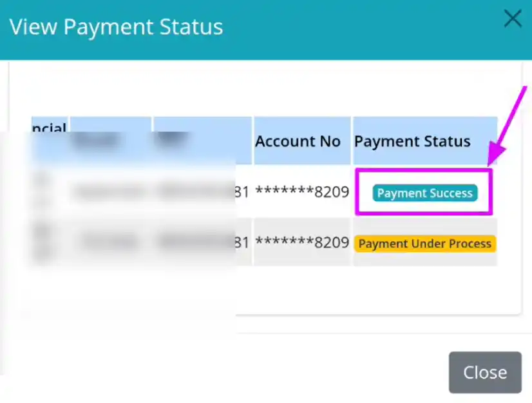Click the Payment Status column header

coord(412,141)
